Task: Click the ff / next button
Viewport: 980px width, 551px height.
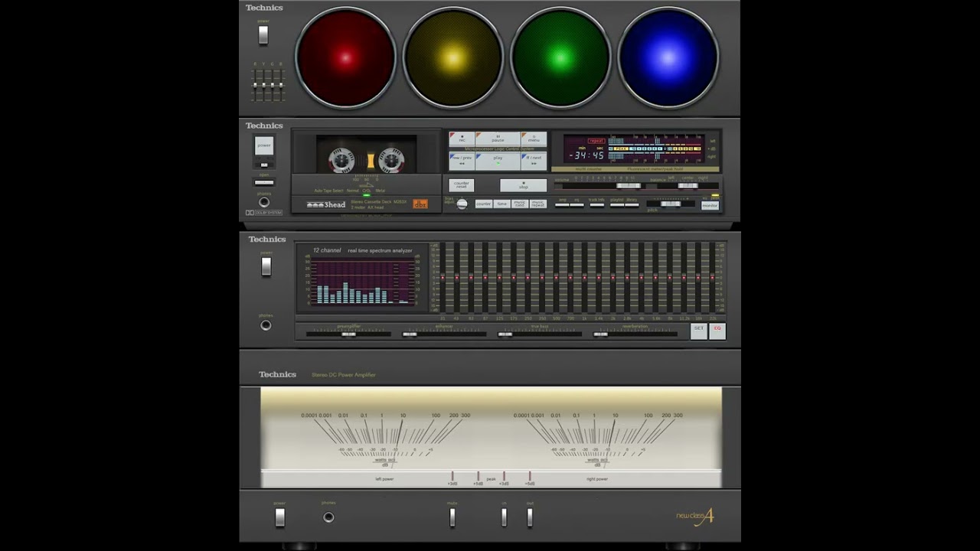Action: click(x=534, y=161)
